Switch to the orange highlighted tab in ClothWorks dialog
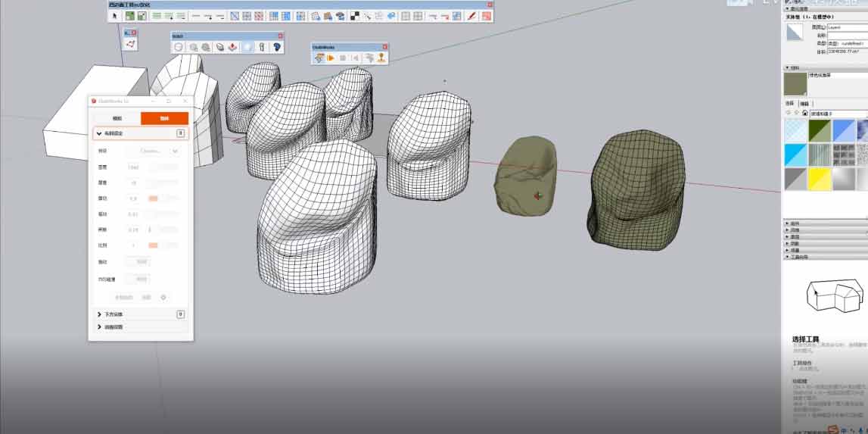 click(x=164, y=118)
